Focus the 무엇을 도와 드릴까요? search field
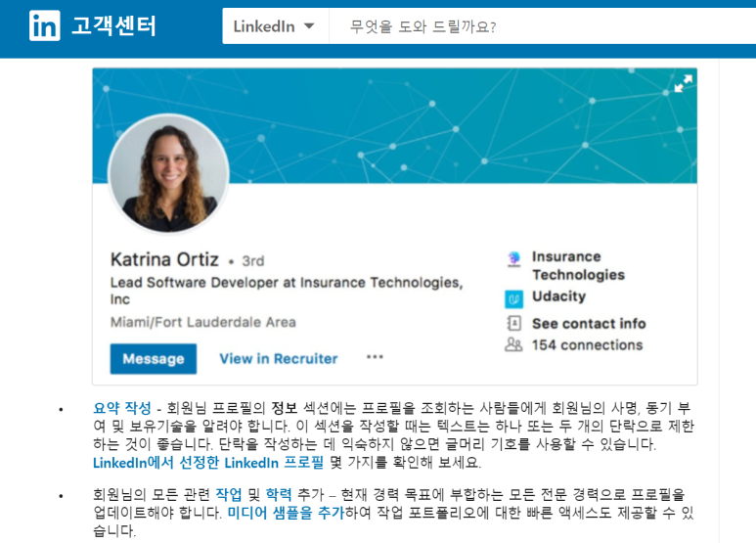The height and width of the screenshot is (543, 756). click(543, 26)
